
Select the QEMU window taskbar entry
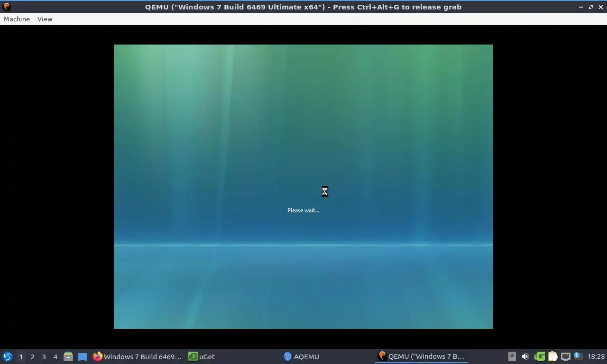(x=422, y=356)
